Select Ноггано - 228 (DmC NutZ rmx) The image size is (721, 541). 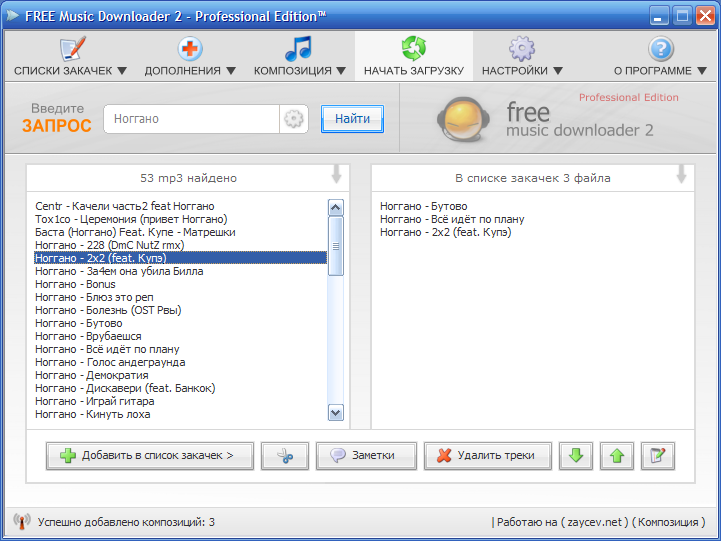(x=109, y=245)
